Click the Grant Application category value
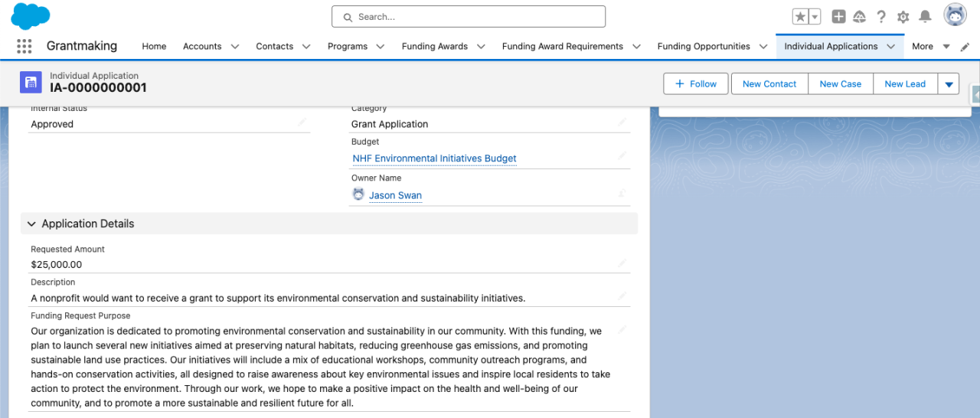 [390, 124]
